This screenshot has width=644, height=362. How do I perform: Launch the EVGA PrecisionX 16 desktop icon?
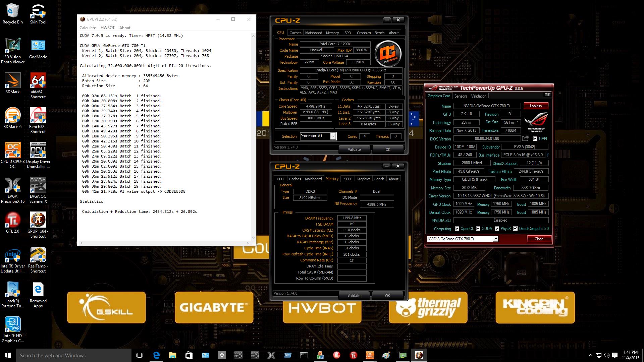(x=13, y=190)
